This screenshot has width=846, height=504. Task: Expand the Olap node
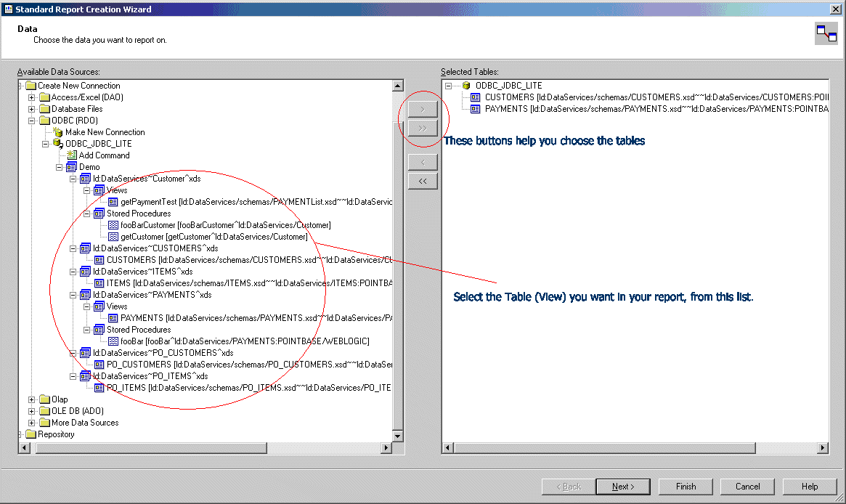pyautogui.click(x=31, y=400)
